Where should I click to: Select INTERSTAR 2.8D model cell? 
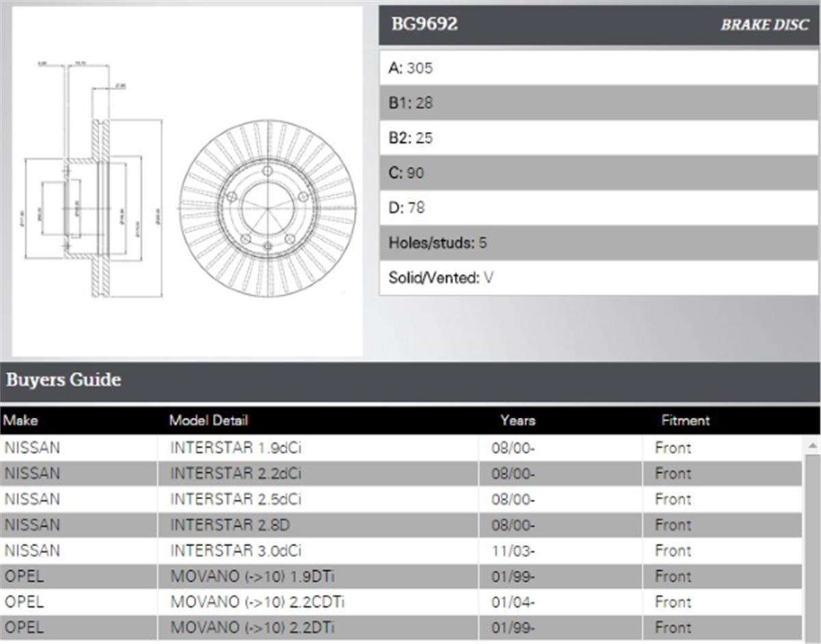(318, 525)
